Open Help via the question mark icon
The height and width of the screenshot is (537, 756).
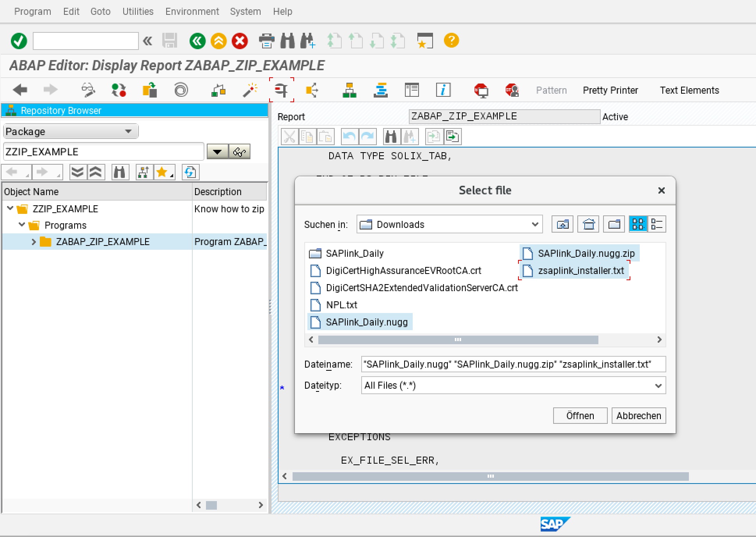coord(451,41)
